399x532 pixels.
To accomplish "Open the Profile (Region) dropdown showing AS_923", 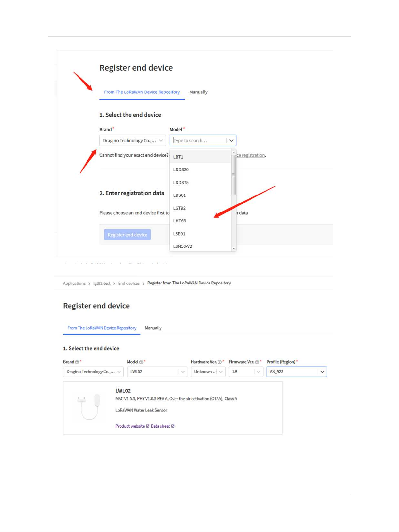I will (297, 372).
